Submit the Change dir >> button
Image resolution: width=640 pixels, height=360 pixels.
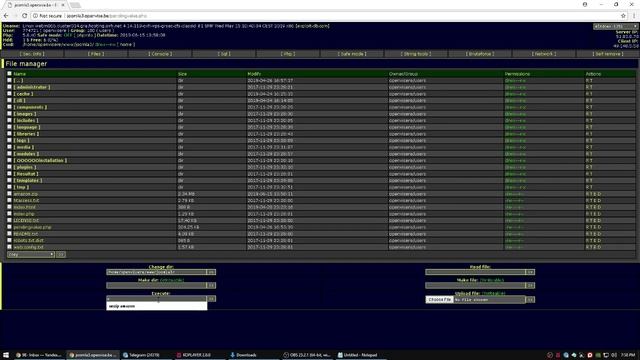(211, 272)
